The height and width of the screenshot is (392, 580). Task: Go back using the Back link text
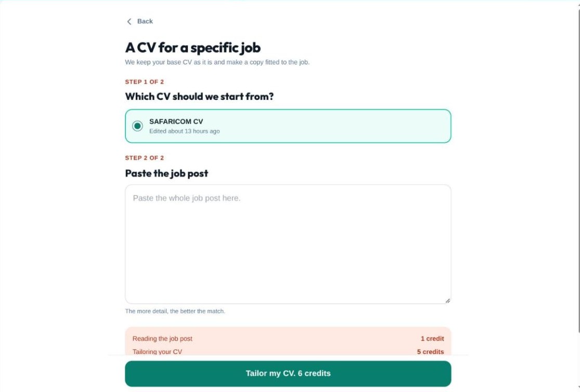(145, 21)
